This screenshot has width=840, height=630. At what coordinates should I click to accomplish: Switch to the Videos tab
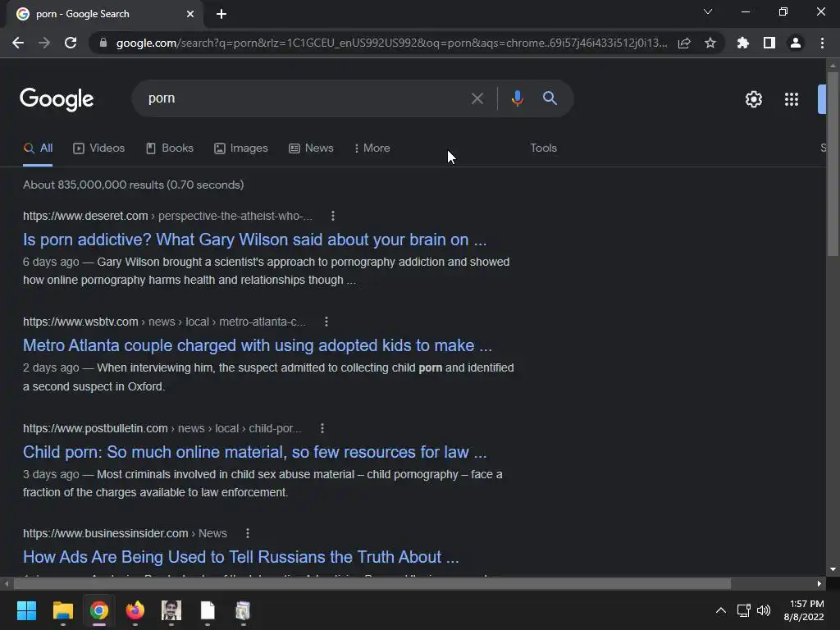pos(99,148)
